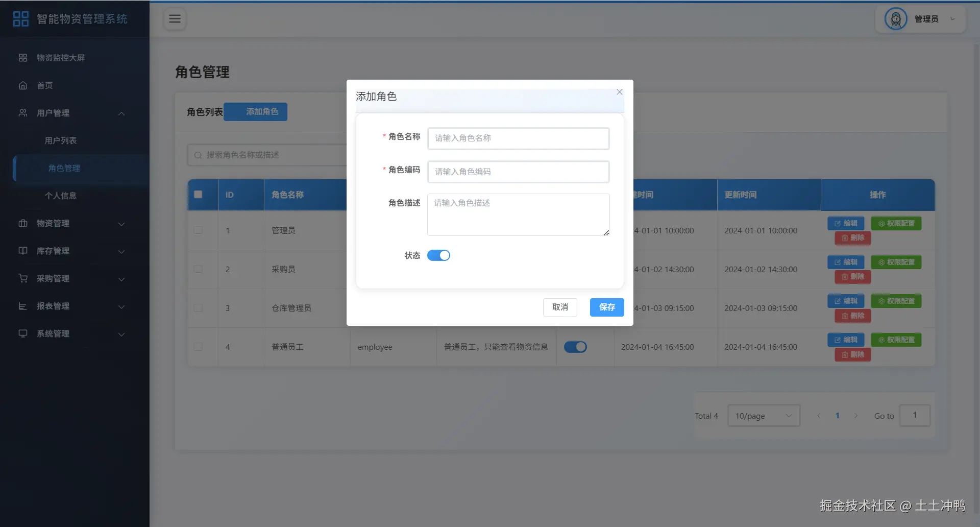Focus the 角色描述 textarea
This screenshot has width=980, height=527.
pos(519,214)
